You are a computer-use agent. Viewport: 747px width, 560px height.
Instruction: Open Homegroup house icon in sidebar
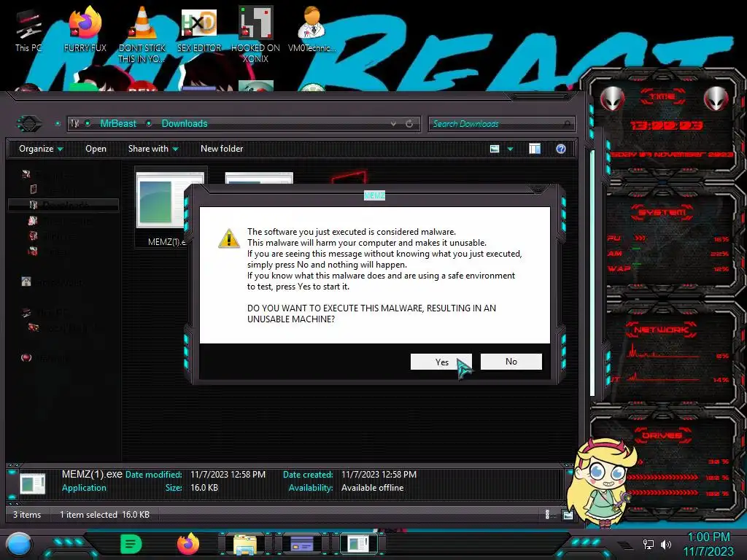pos(26,281)
